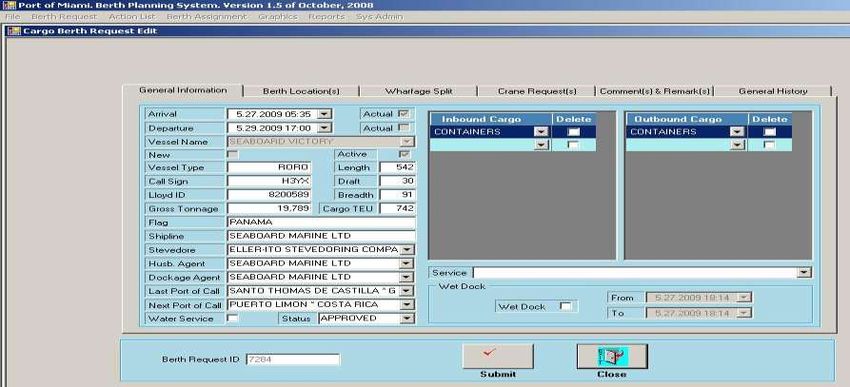Check Delete box in empty inbound cargo row

(x=573, y=145)
